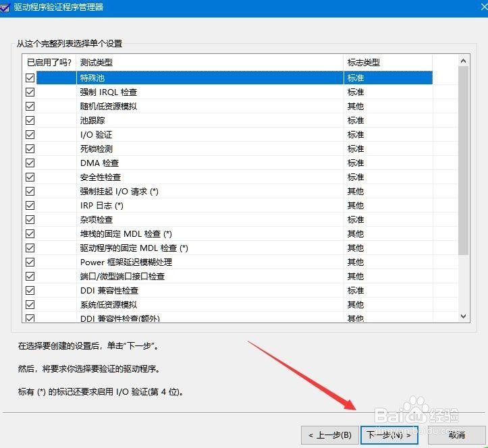
Task: Sort by the 测试类型 column header
Action: tap(210, 63)
